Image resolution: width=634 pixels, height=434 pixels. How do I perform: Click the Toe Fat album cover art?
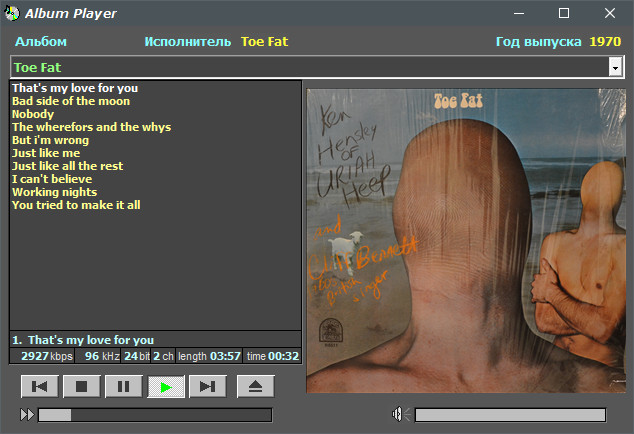[x=466, y=241]
